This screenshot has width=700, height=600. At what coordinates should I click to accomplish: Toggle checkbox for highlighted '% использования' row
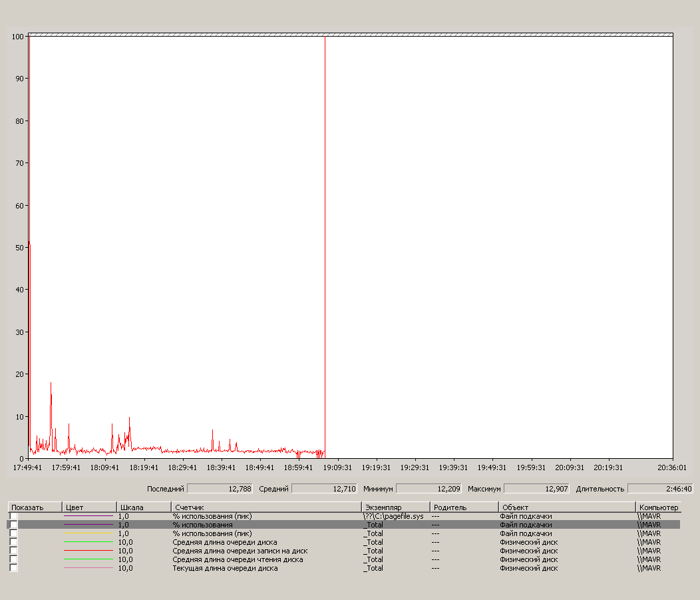point(13,525)
